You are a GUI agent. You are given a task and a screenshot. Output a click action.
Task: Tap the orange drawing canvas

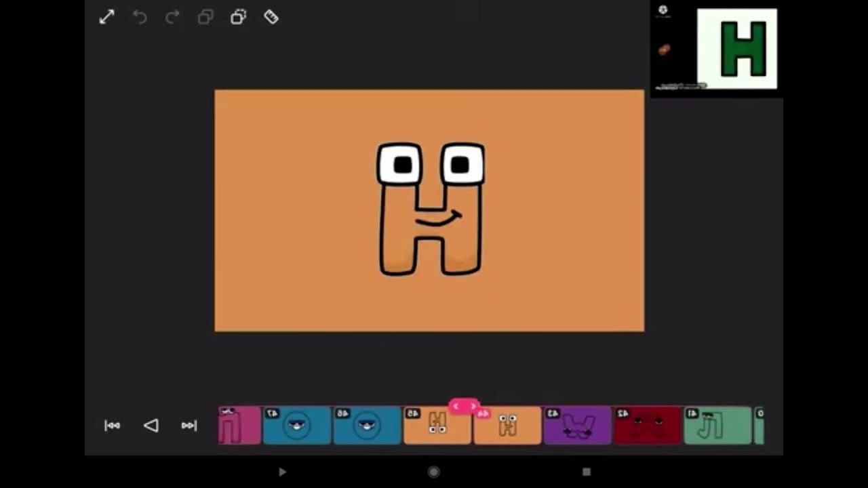click(x=429, y=211)
